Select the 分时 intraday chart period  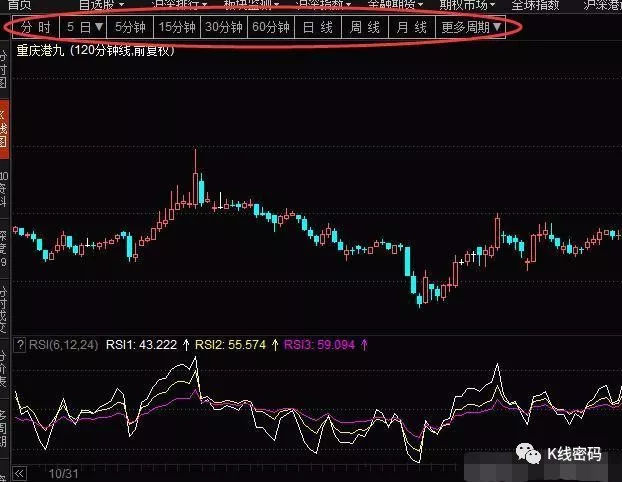pos(35,27)
